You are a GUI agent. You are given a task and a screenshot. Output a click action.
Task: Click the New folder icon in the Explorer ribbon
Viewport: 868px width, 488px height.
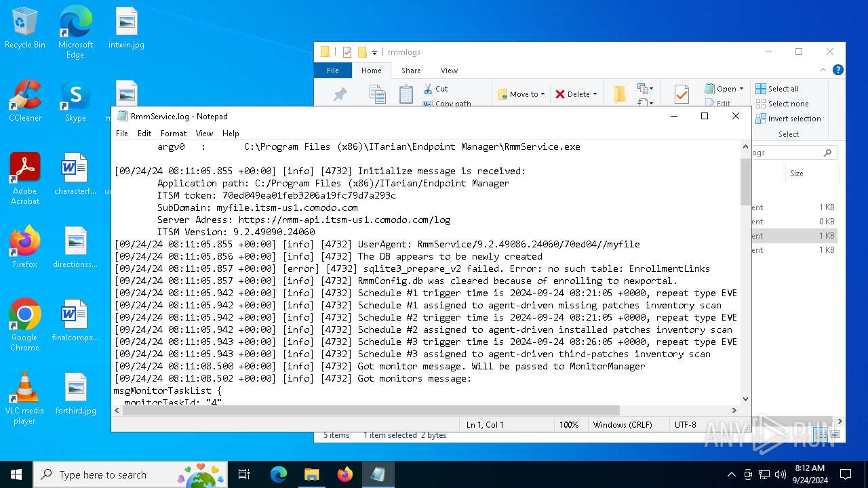619,94
